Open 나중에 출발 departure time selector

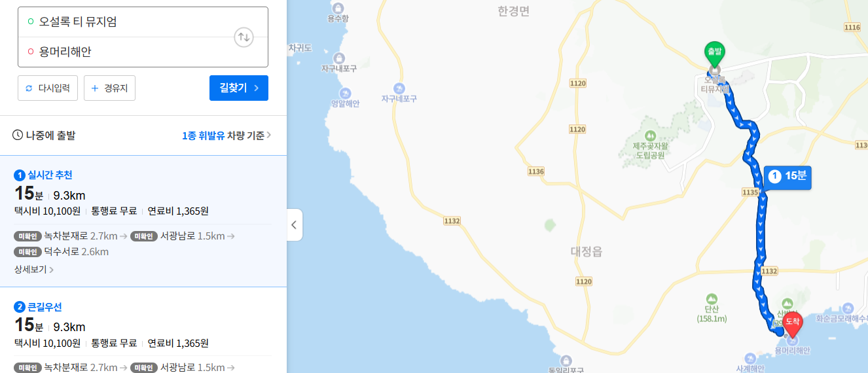pos(44,135)
